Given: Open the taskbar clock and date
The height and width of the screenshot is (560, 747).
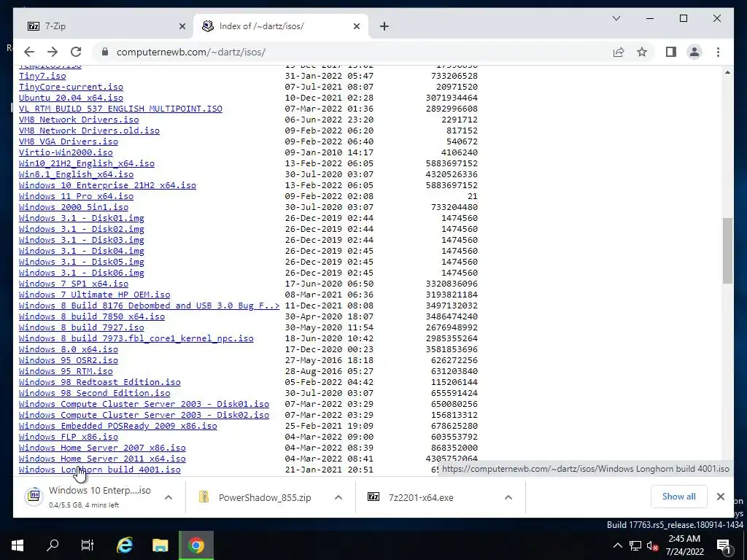Looking at the screenshot, I should (x=684, y=545).
